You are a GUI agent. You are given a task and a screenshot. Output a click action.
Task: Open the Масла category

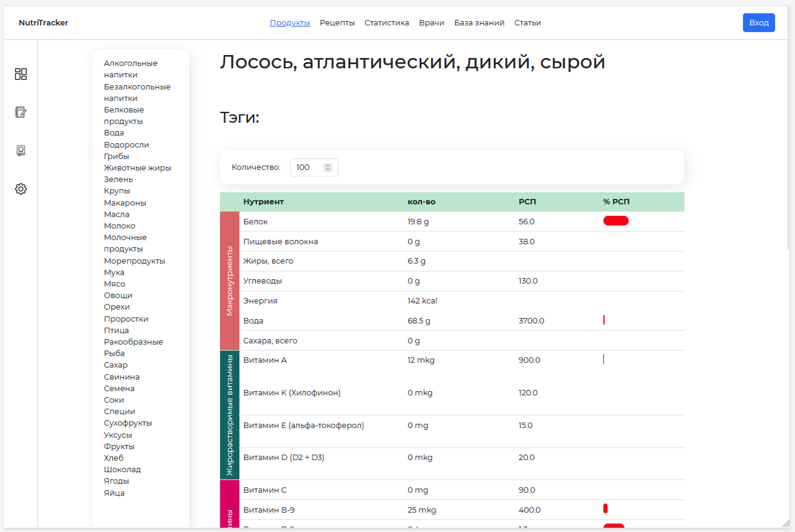[x=117, y=215]
